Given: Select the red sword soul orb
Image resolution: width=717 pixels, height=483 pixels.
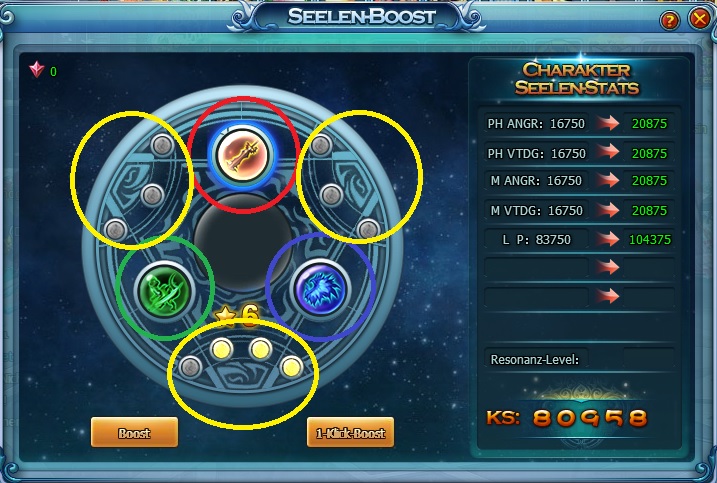Looking at the screenshot, I should click(241, 155).
